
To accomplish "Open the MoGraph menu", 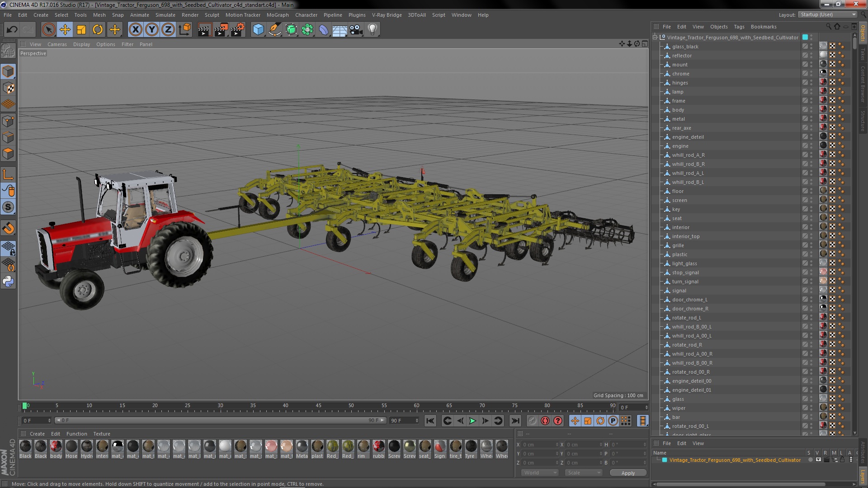I will point(278,15).
